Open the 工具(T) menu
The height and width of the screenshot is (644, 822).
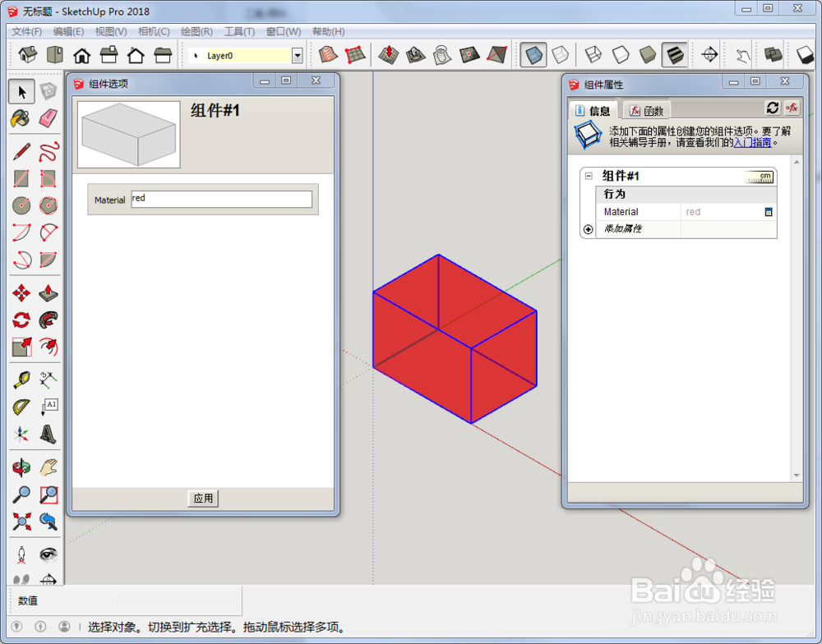239,31
